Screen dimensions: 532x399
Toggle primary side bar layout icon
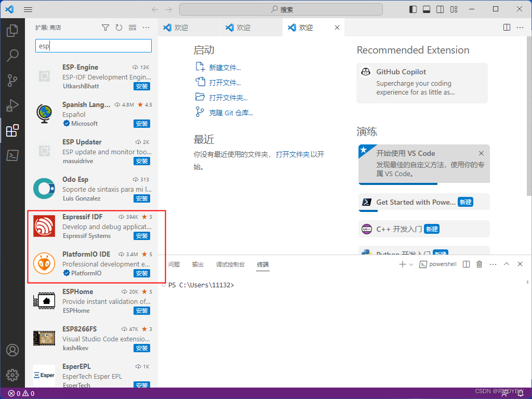pyautogui.click(x=413, y=9)
